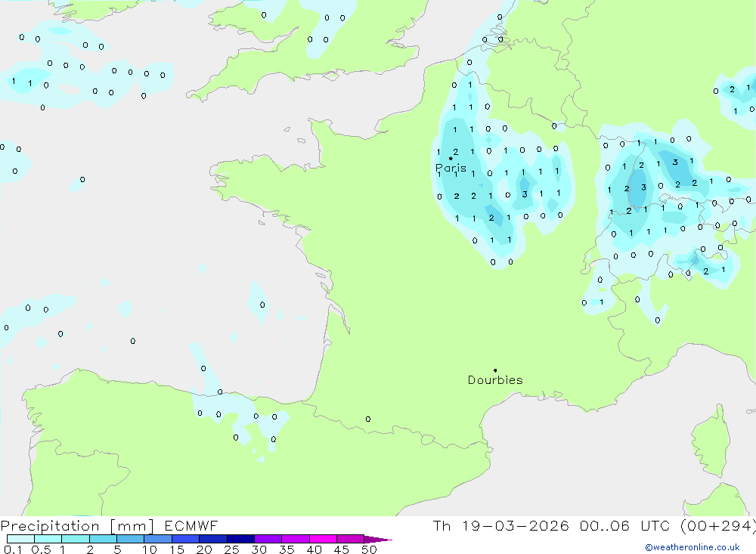Pick the 40–45 mm magenta legend swatch

point(323,539)
